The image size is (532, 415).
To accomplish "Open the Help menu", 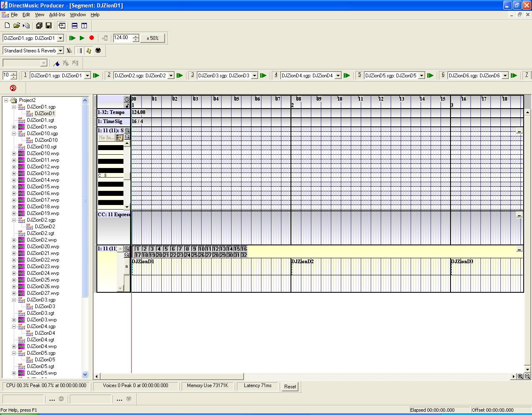I will coord(95,15).
